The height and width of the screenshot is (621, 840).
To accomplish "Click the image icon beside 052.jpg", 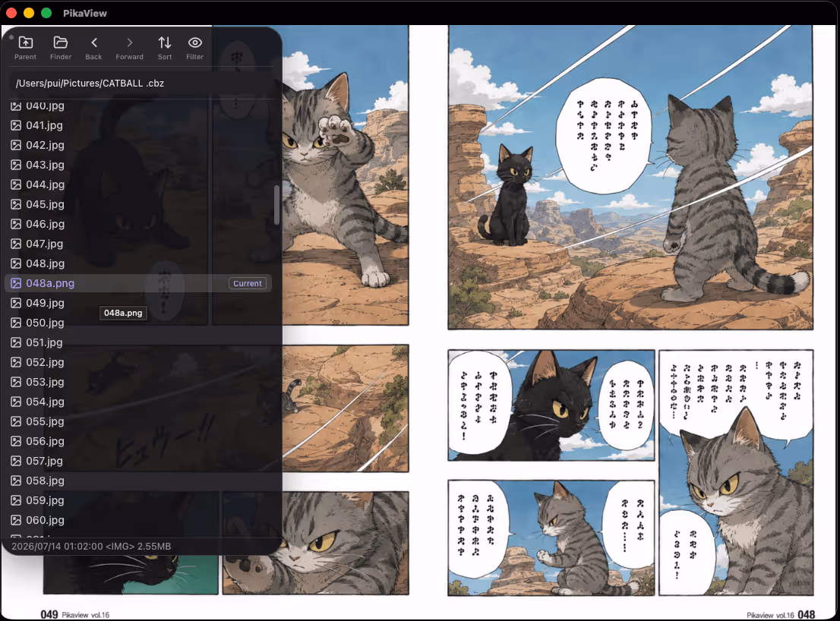I will click(x=16, y=362).
